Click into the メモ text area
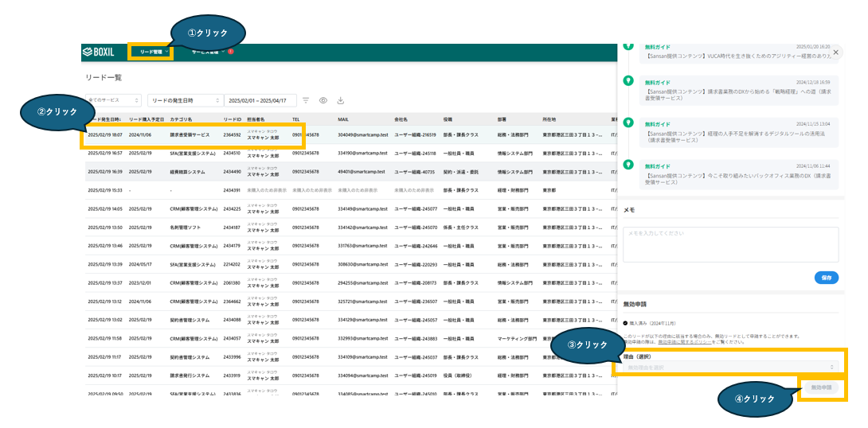The height and width of the screenshot is (428, 868). (730, 244)
